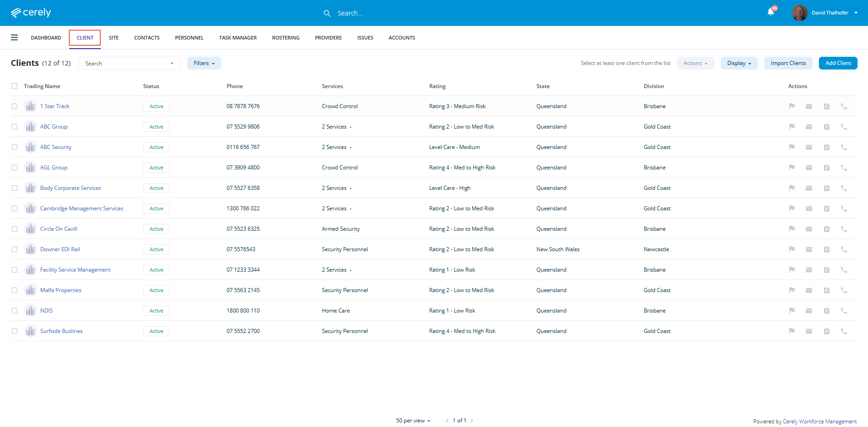
Task: Click the Add Client button
Action: coord(838,63)
